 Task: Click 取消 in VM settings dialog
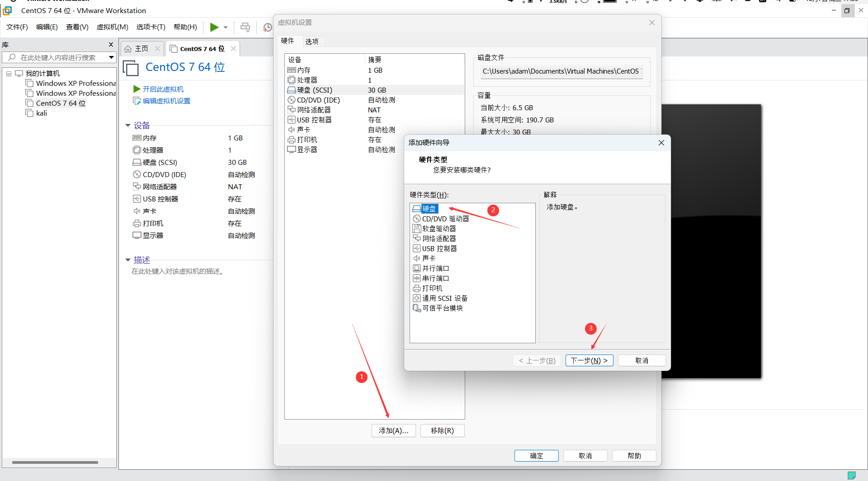(585, 456)
